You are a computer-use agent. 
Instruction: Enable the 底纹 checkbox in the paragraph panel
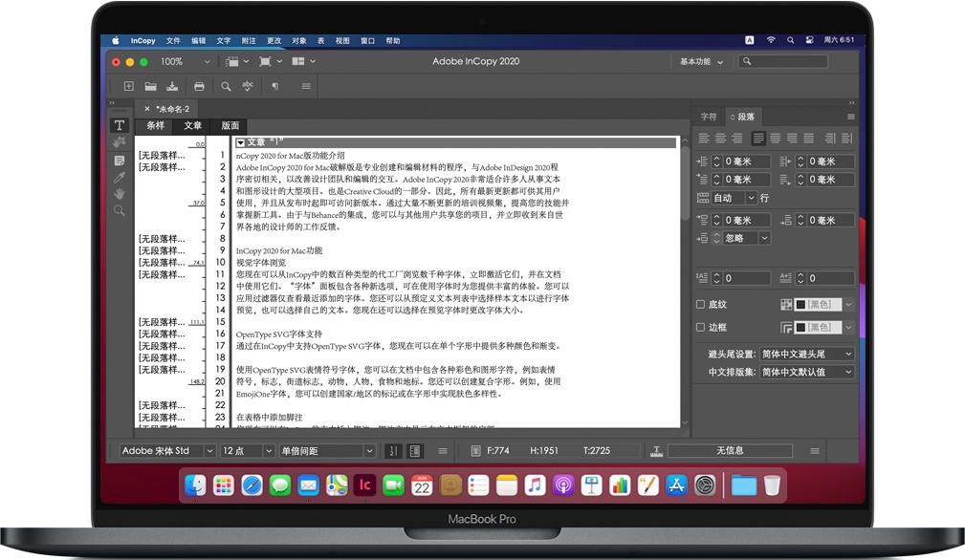pyautogui.click(x=699, y=303)
